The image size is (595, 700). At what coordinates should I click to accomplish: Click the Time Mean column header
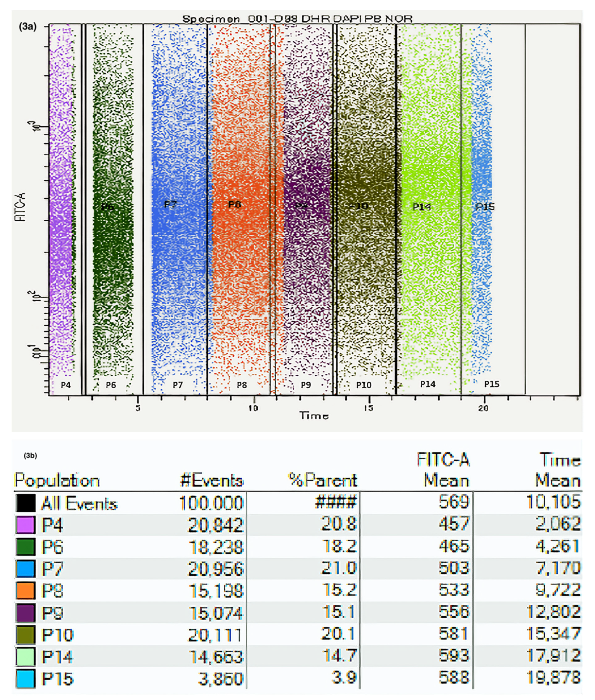(x=559, y=469)
